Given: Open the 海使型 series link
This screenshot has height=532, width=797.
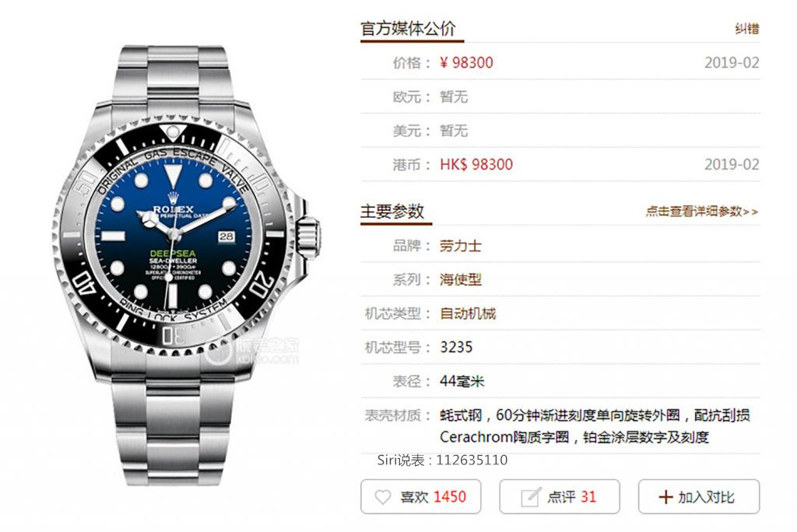Looking at the screenshot, I should [460, 279].
